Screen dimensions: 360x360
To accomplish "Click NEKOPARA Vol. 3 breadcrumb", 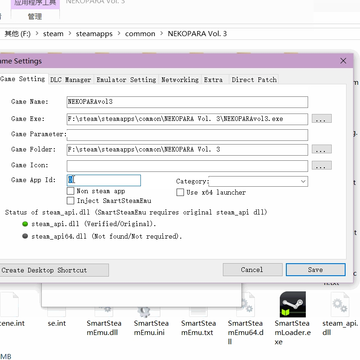I will tap(197, 34).
